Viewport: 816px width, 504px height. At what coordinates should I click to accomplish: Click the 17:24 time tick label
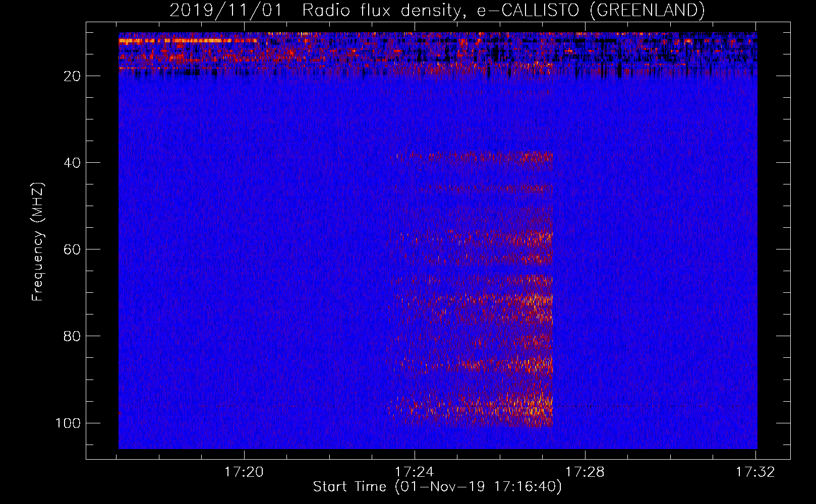[415, 472]
